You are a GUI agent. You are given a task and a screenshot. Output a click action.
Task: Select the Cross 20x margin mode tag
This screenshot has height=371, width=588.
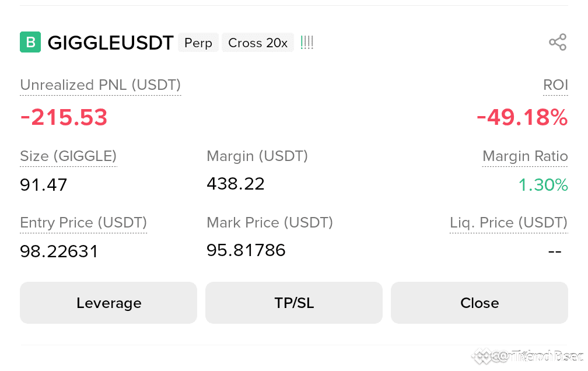coord(258,43)
